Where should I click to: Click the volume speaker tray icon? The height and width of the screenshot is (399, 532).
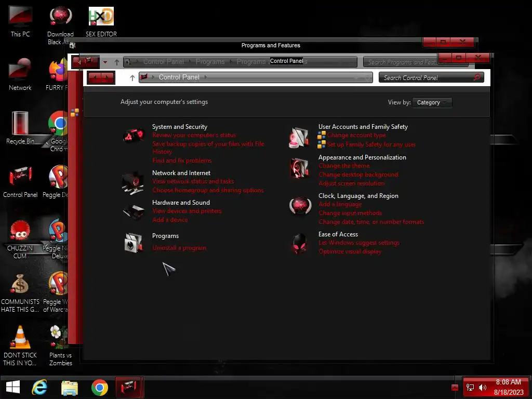click(x=483, y=388)
